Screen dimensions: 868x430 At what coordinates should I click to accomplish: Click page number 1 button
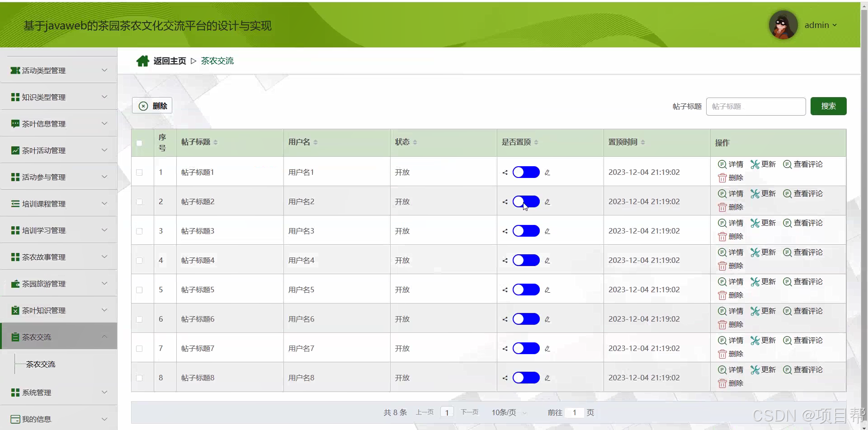447,412
